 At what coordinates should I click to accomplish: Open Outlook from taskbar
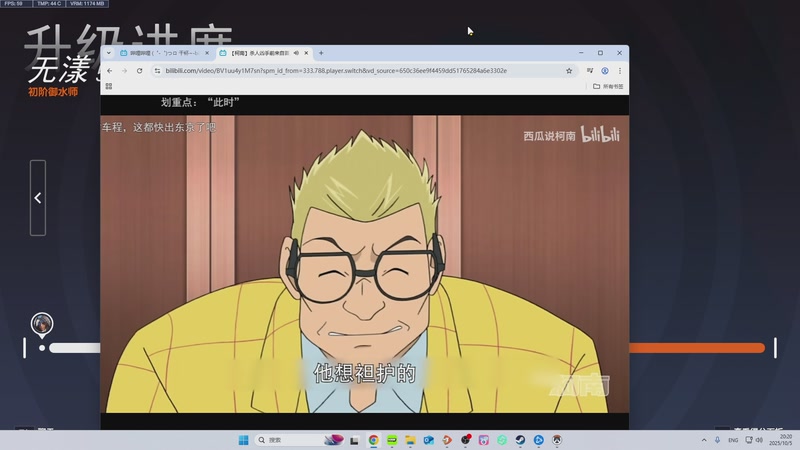(x=429, y=440)
